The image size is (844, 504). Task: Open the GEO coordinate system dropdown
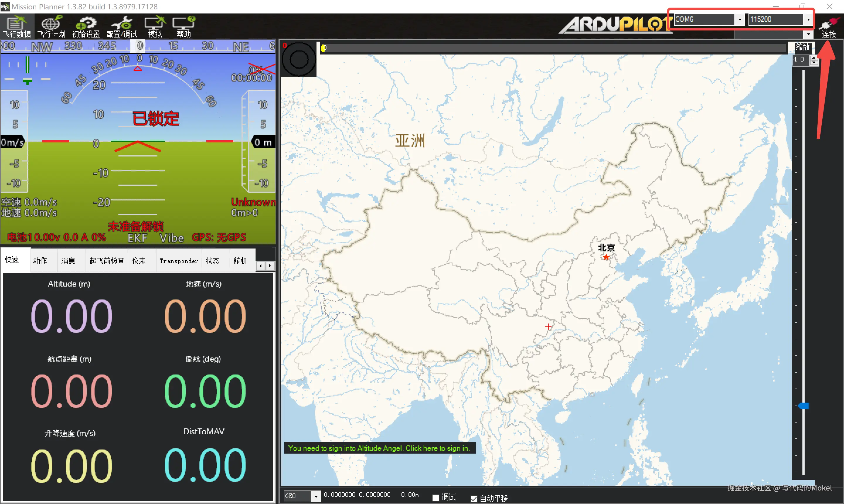tap(316, 496)
